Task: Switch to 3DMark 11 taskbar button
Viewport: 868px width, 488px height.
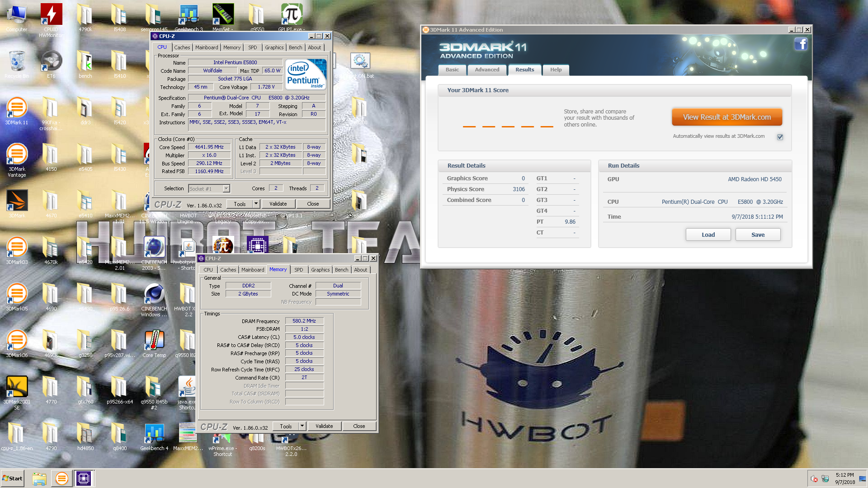Action: (x=62, y=479)
